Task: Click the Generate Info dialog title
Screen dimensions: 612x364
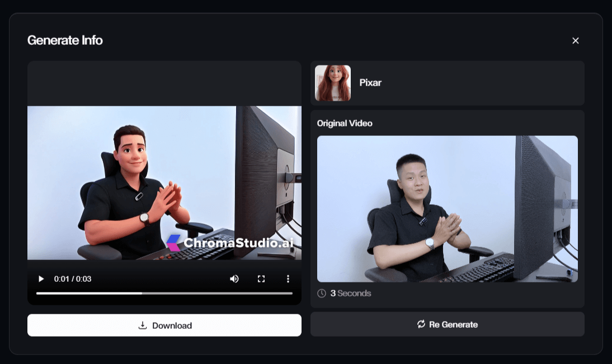Action: point(65,40)
